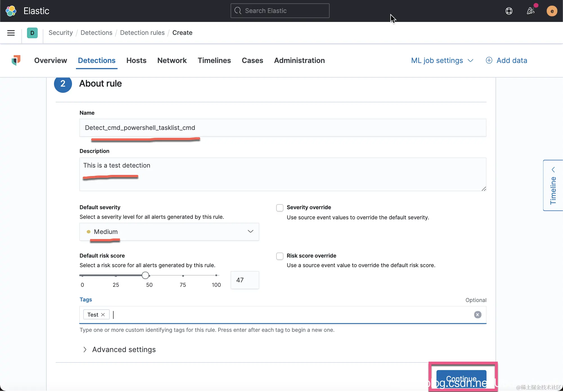This screenshot has width=563, height=392.
Task: Click the Continue button
Action: (461, 379)
